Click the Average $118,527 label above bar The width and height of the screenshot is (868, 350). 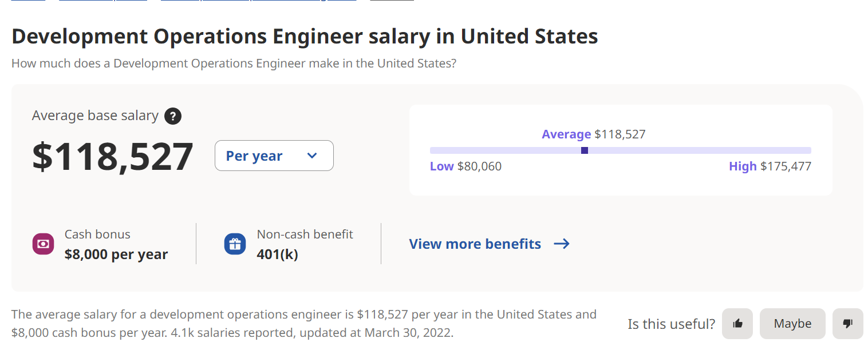click(594, 134)
